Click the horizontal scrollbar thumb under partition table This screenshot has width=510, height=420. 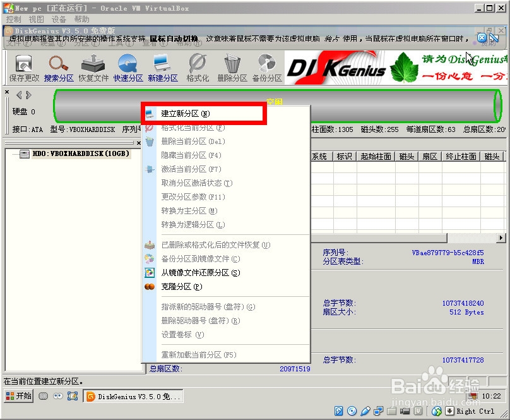pos(379,238)
